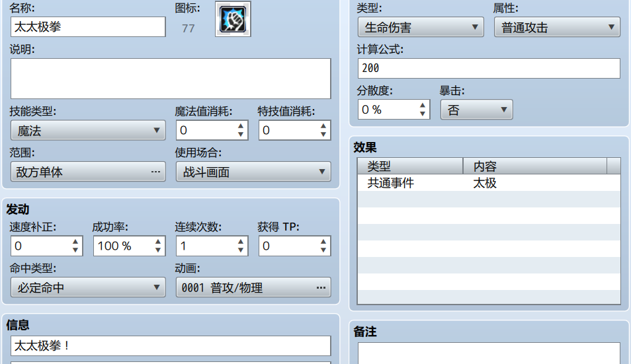
Task: Decrease 魔法值消耗 with down arrow
Action: coord(241,135)
